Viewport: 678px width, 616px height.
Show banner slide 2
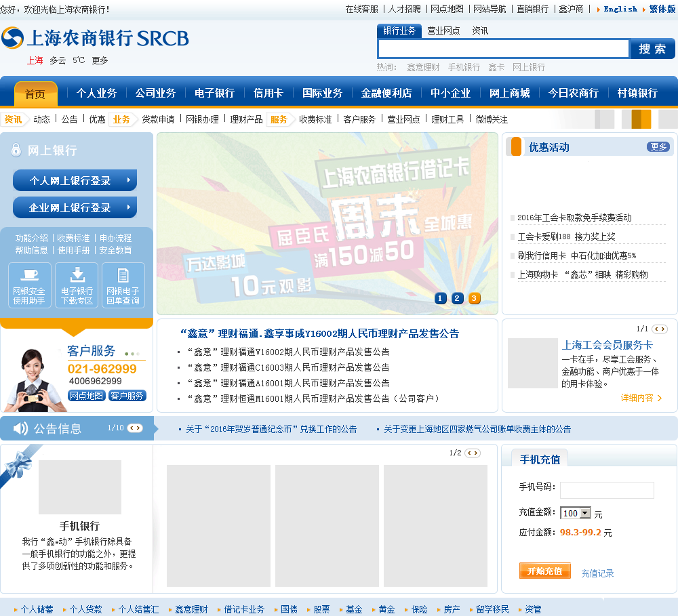click(x=457, y=298)
